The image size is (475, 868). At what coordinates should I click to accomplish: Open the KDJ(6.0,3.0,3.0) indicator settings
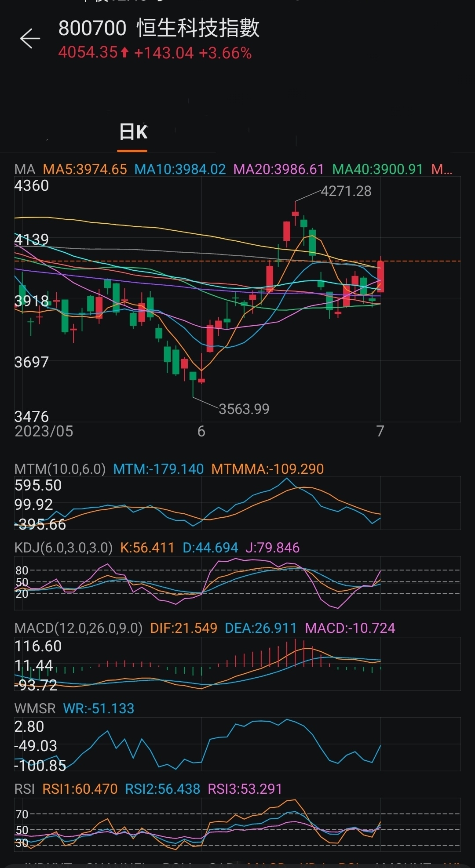(x=63, y=548)
